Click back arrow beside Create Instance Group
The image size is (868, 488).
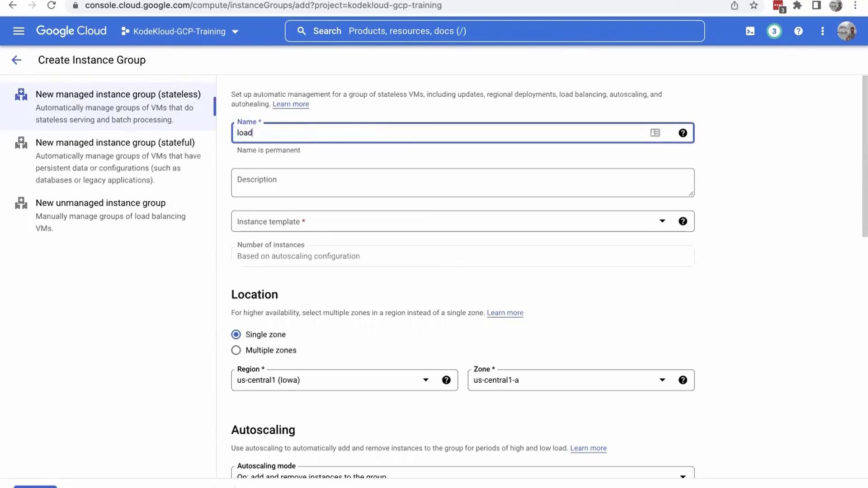(x=16, y=60)
